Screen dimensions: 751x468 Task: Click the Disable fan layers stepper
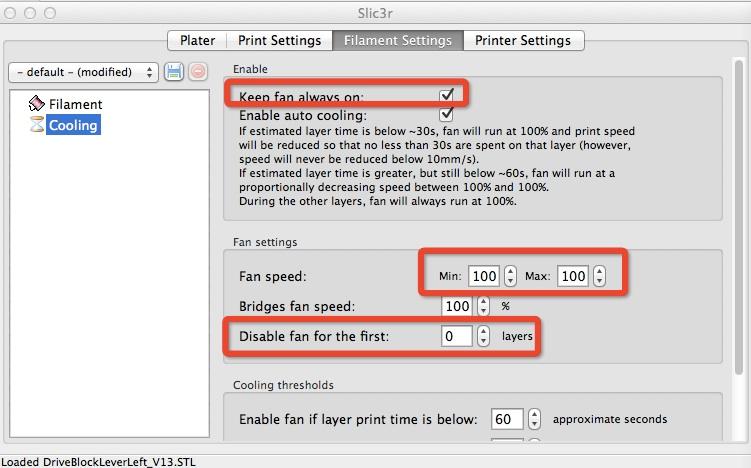[x=484, y=336]
